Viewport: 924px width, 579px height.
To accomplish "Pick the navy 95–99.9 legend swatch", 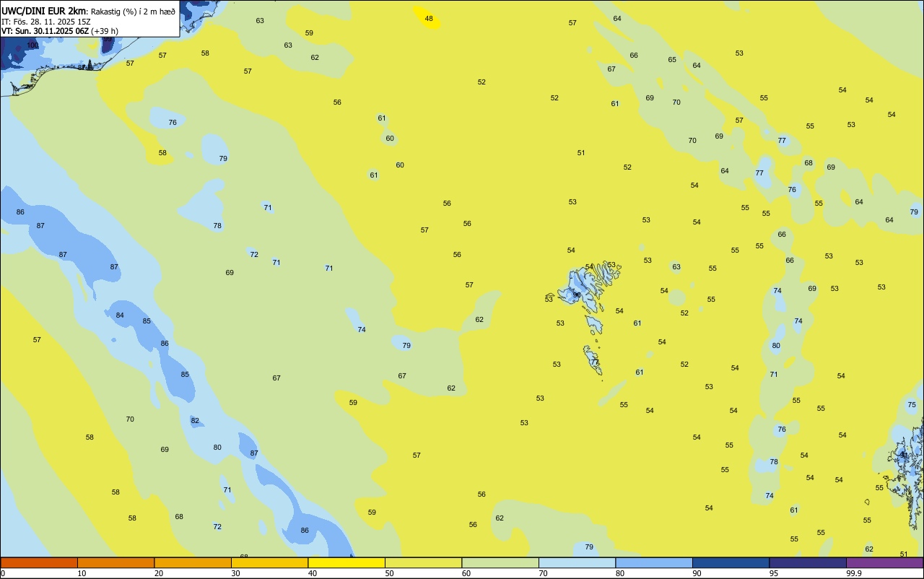I will (808, 562).
